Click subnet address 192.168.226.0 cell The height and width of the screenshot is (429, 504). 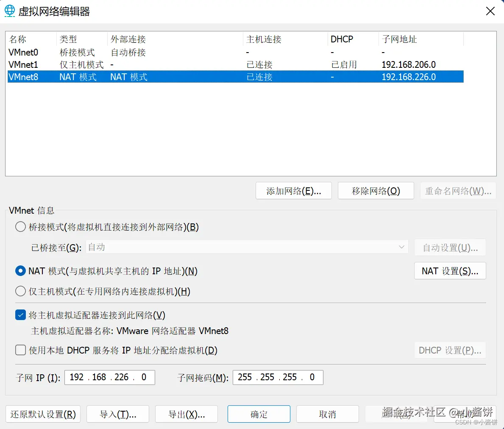[409, 77]
